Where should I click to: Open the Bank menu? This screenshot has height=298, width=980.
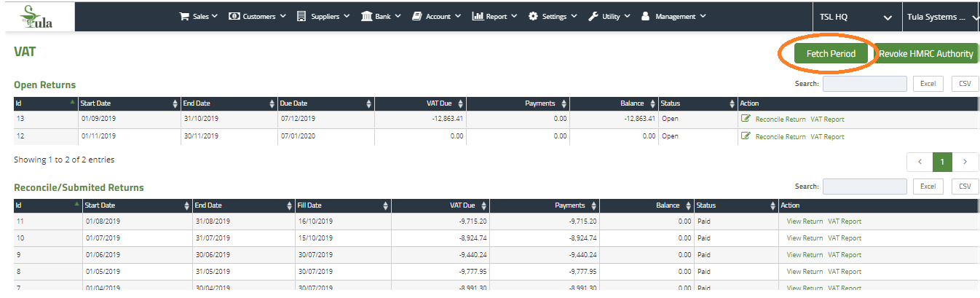click(x=380, y=16)
